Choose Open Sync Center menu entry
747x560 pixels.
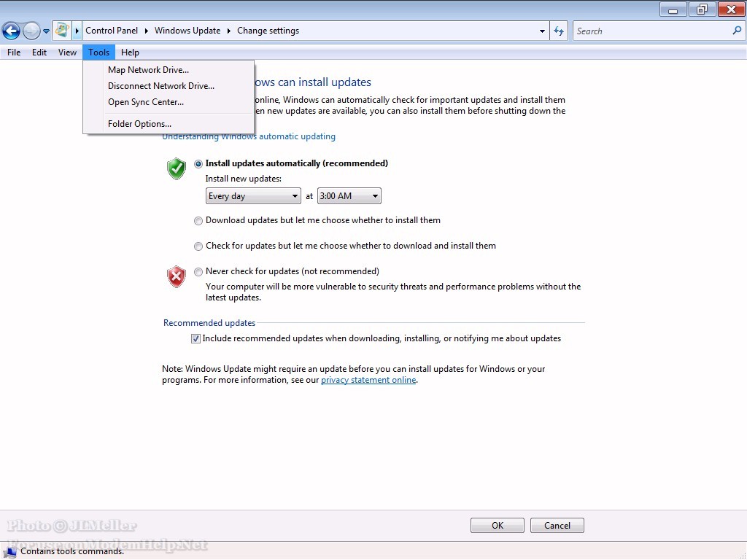click(x=169, y=102)
